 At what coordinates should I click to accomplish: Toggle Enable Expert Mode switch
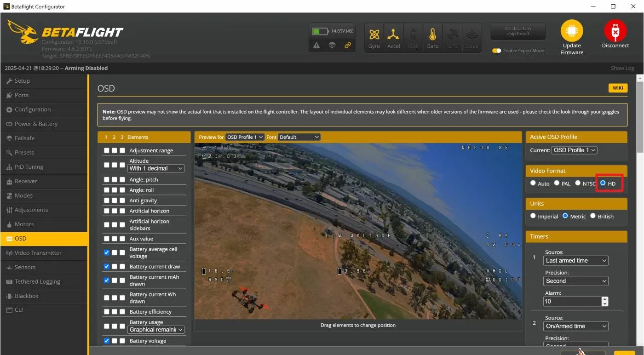tap(496, 51)
